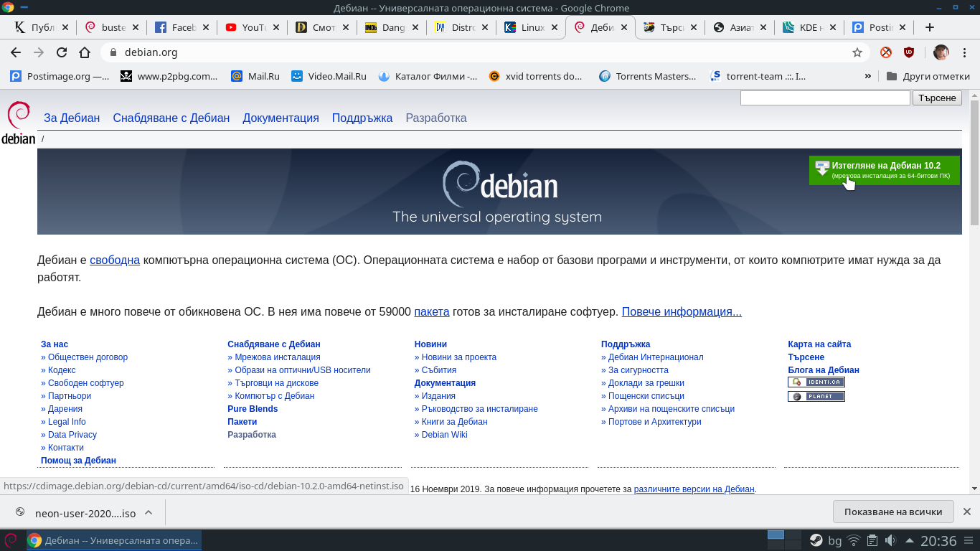Image resolution: width=980 pixels, height=551 pixels.
Task: Click the Identi.ca badge
Action: [816, 382]
